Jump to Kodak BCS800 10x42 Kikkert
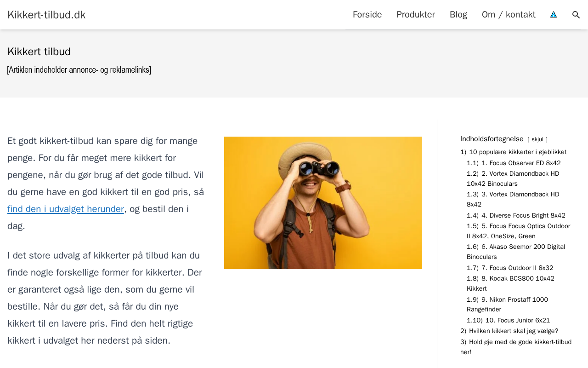The image size is (588, 368). [x=510, y=284]
